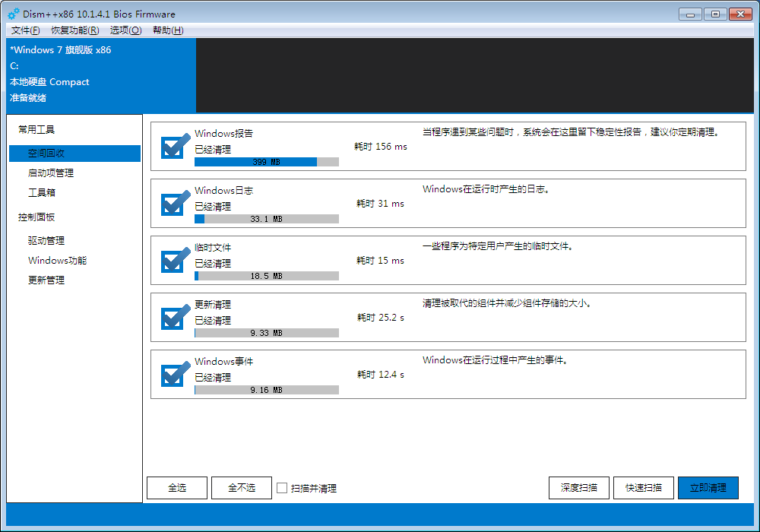Open the 文件(F) menu
The image size is (760, 532).
point(25,30)
